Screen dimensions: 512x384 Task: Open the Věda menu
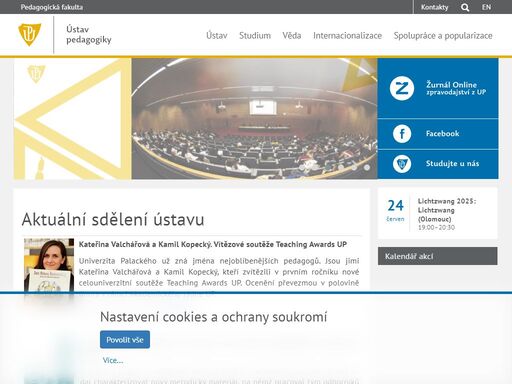[292, 35]
